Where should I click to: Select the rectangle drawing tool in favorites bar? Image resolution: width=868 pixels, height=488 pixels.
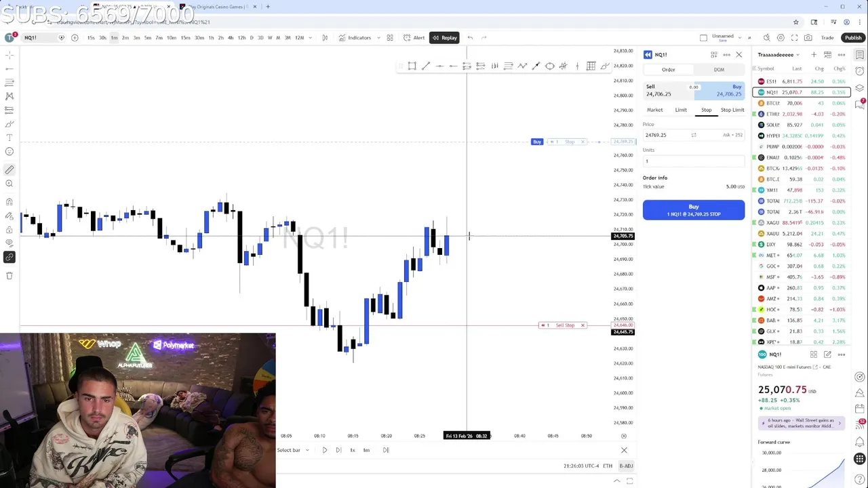[x=412, y=66]
